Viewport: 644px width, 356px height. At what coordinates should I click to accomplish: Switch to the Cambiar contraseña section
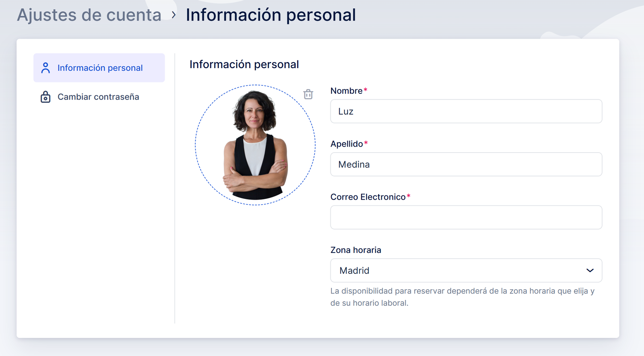point(98,97)
